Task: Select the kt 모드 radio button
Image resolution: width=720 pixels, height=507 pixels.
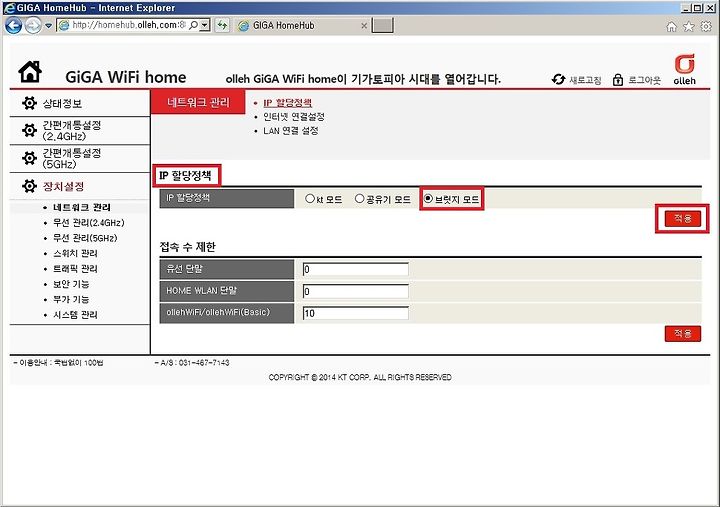Action: click(x=310, y=198)
